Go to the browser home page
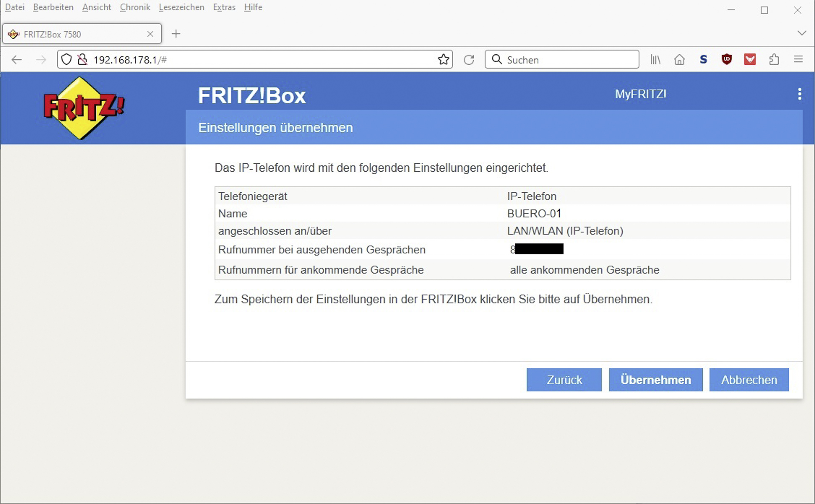The image size is (815, 504). point(679,60)
